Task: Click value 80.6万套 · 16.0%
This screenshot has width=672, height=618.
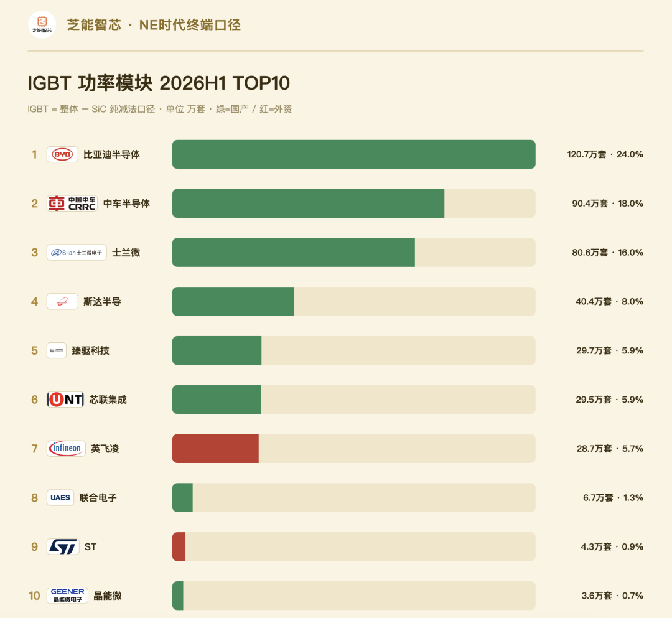Action: (608, 253)
